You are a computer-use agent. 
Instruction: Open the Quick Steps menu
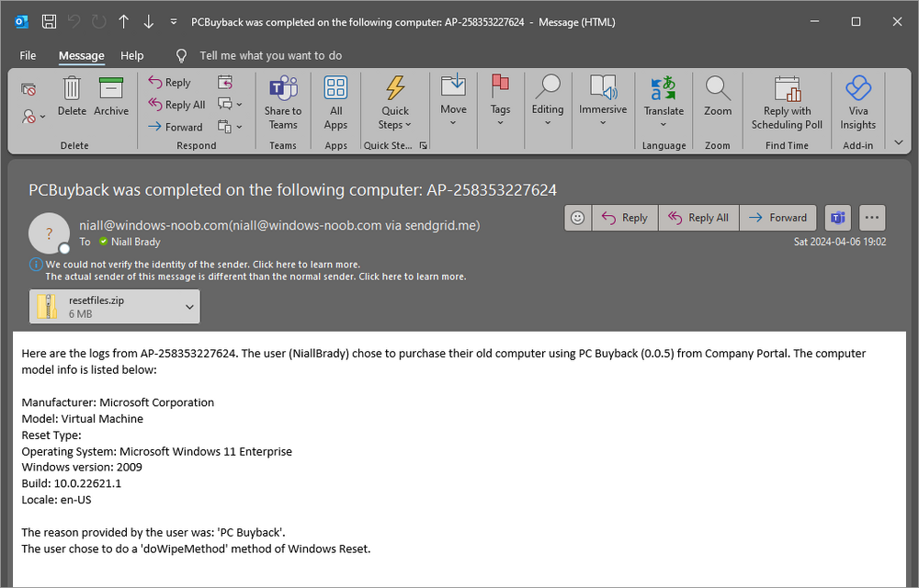(395, 103)
